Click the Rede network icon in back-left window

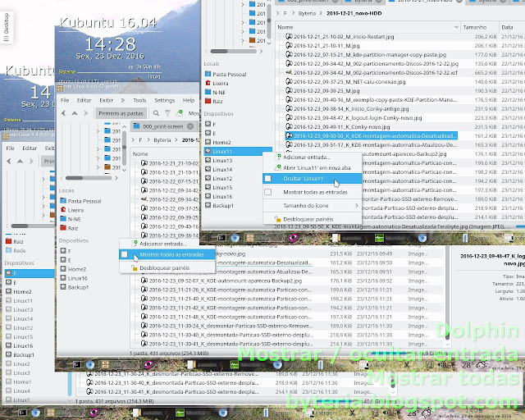tap(9, 250)
